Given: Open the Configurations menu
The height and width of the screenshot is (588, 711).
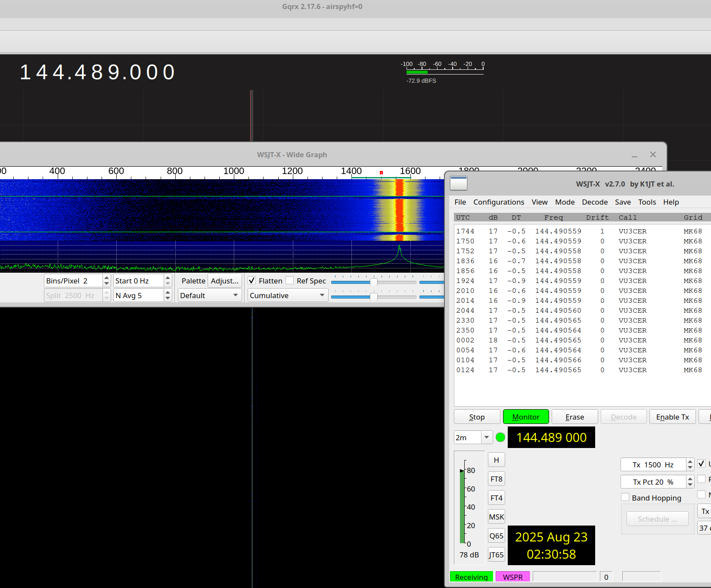Looking at the screenshot, I should pyautogui.click(x=499, y=202).
